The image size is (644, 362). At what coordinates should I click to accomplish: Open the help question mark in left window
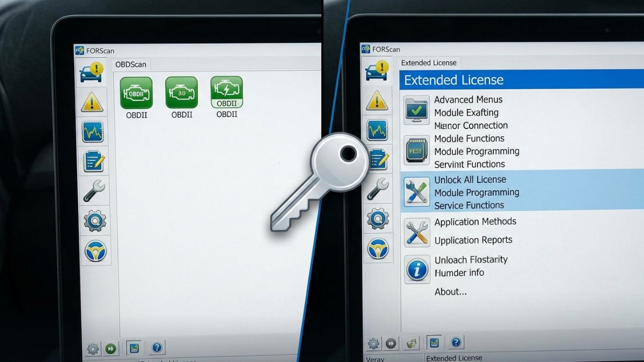[157, 348]
